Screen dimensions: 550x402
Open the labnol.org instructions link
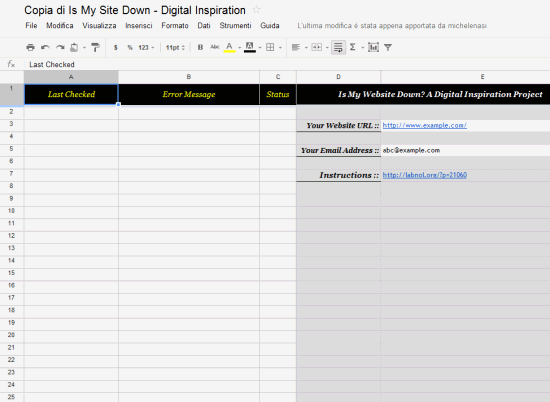point(424,175)
